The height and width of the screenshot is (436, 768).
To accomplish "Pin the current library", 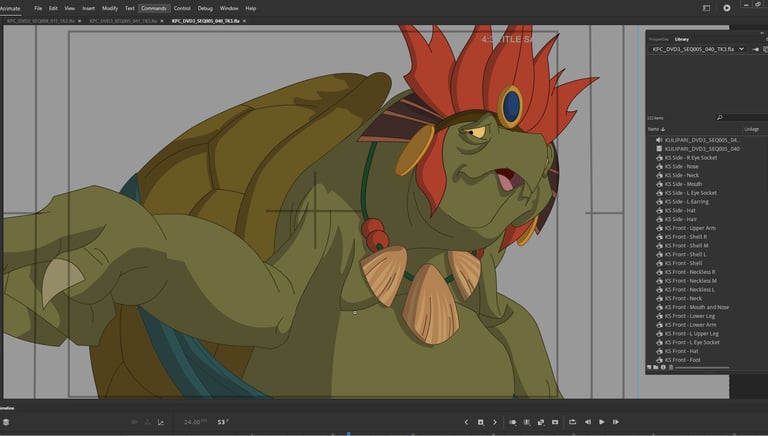I will 756,49.
